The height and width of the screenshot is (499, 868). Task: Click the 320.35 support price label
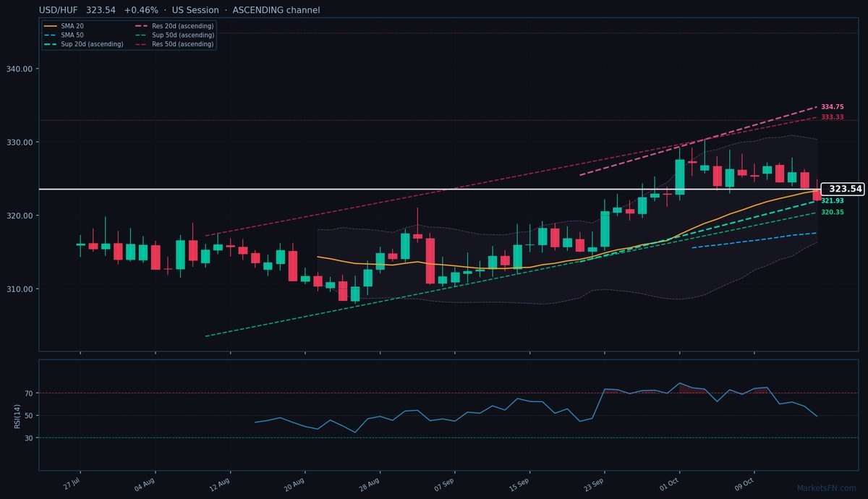[832, 212]
